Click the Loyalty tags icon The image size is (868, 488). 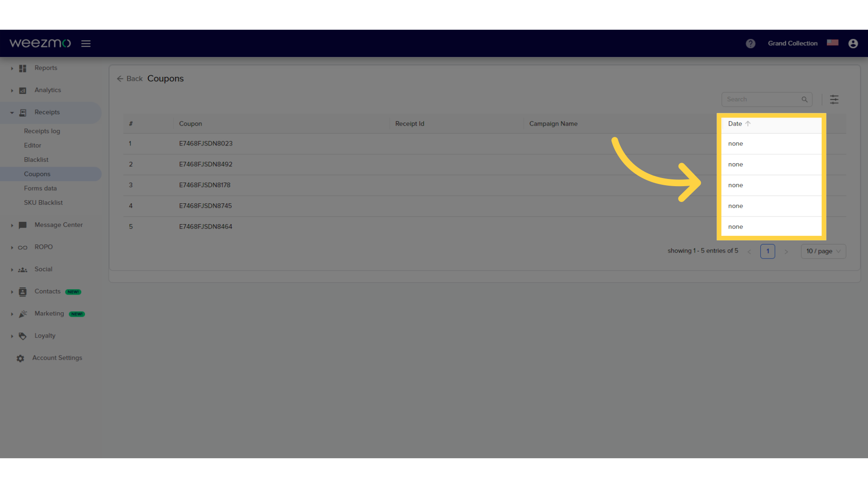click(23, 336)
